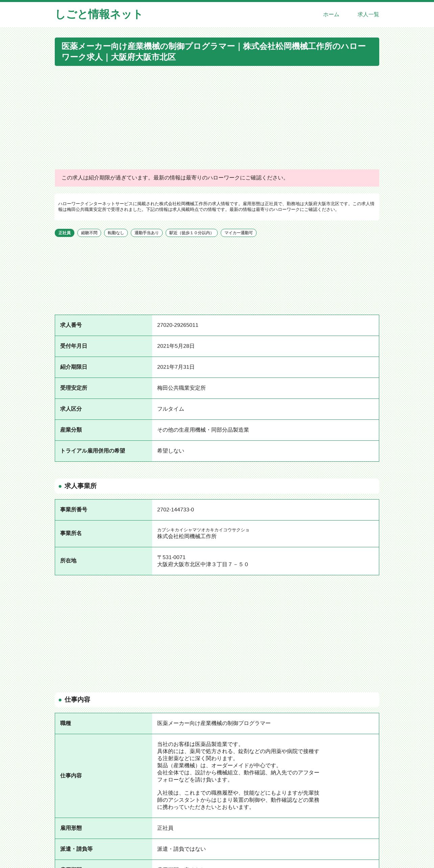
Task: Click the 事業所番号 row label
Action: tap(74, 510)
